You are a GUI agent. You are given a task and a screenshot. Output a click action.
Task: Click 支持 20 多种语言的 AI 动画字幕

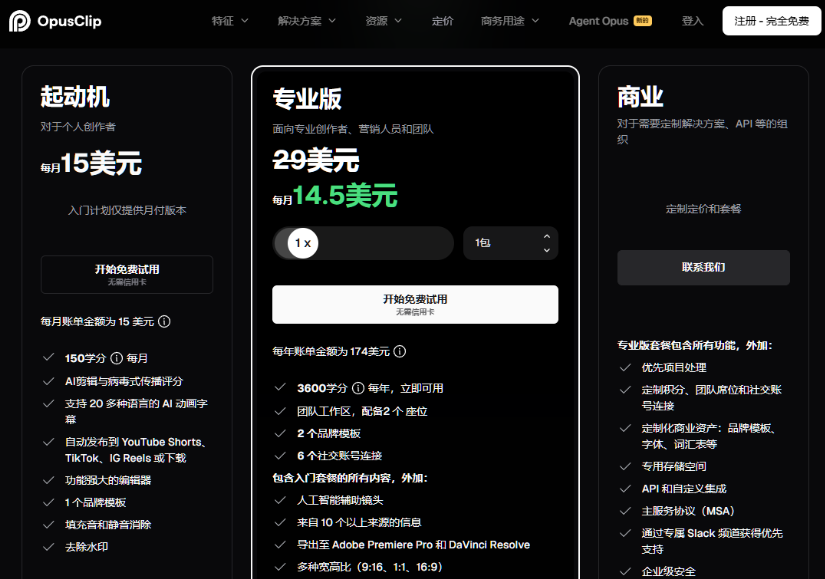click(x=136, y=412)
